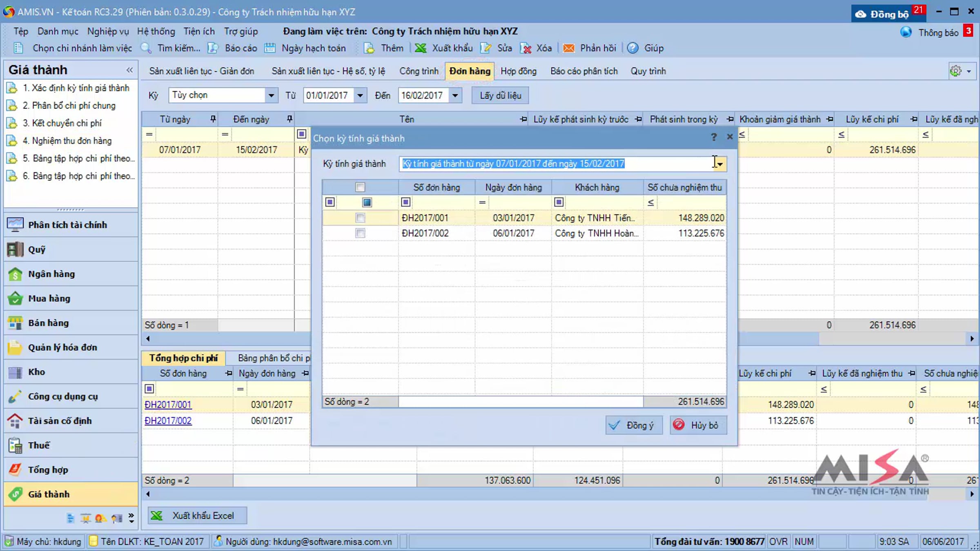Click the Giá thành module icon
This screenshot has height=551, width=980.
(15, 494)
